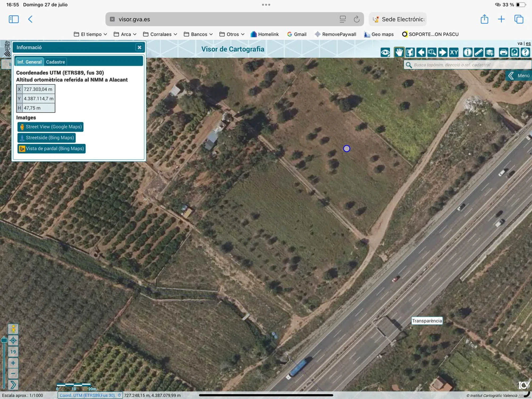Activate the information query tool
532x399 pixels.
click(x=467, y=52)
